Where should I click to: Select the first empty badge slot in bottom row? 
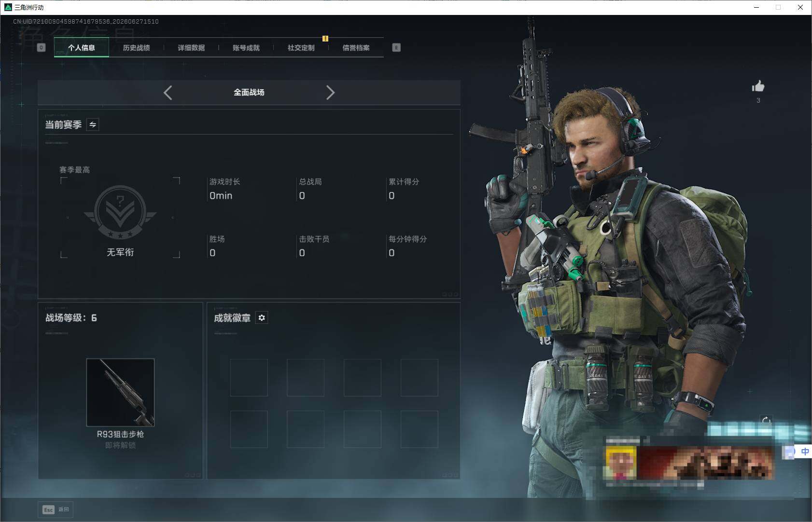tap(249, 429)
